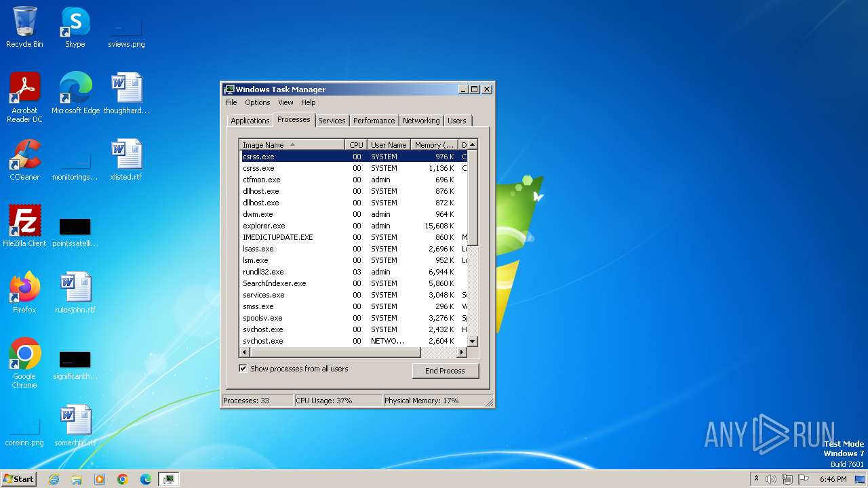Open the View menu
This screenshot has width=868, height=488.
point(285,102)
